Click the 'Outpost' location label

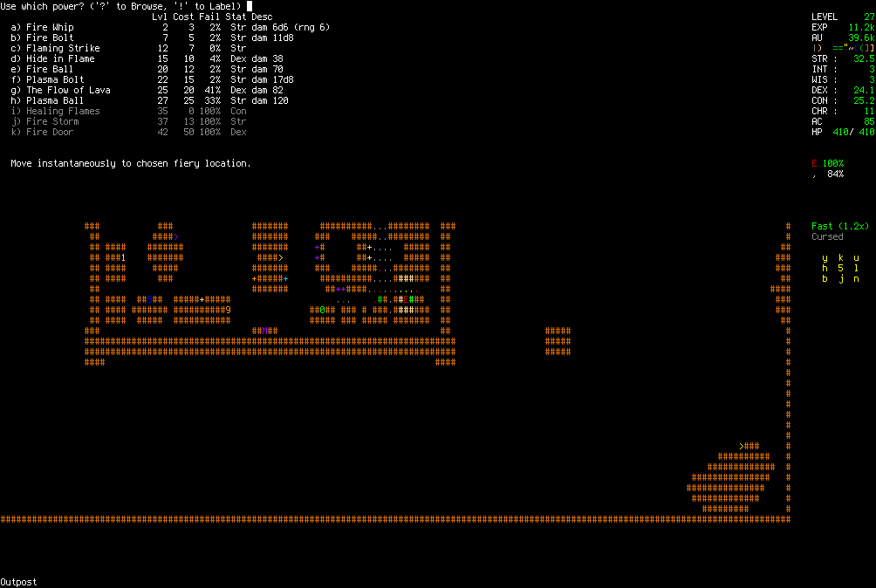click(x=18, y=582)
